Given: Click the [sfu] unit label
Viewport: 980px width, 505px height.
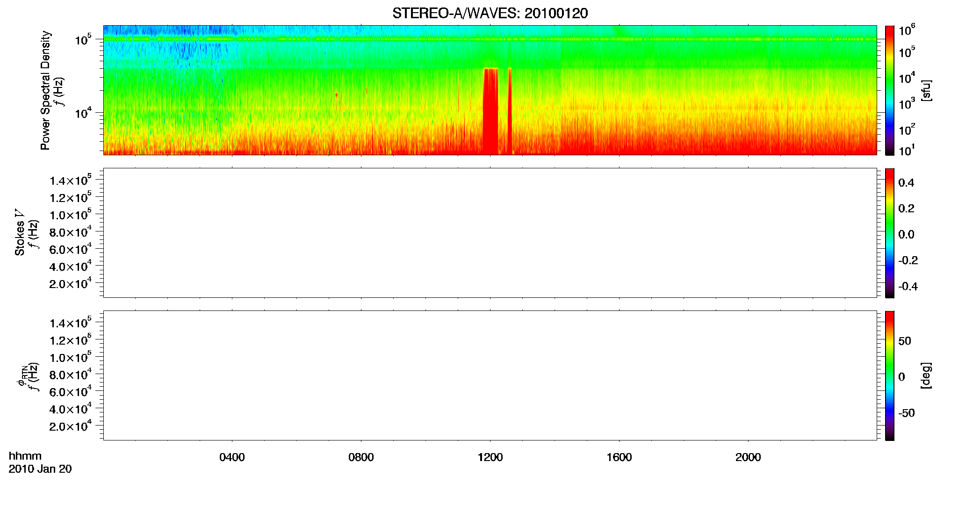Looking at the screenshot, I should [926, 91].
